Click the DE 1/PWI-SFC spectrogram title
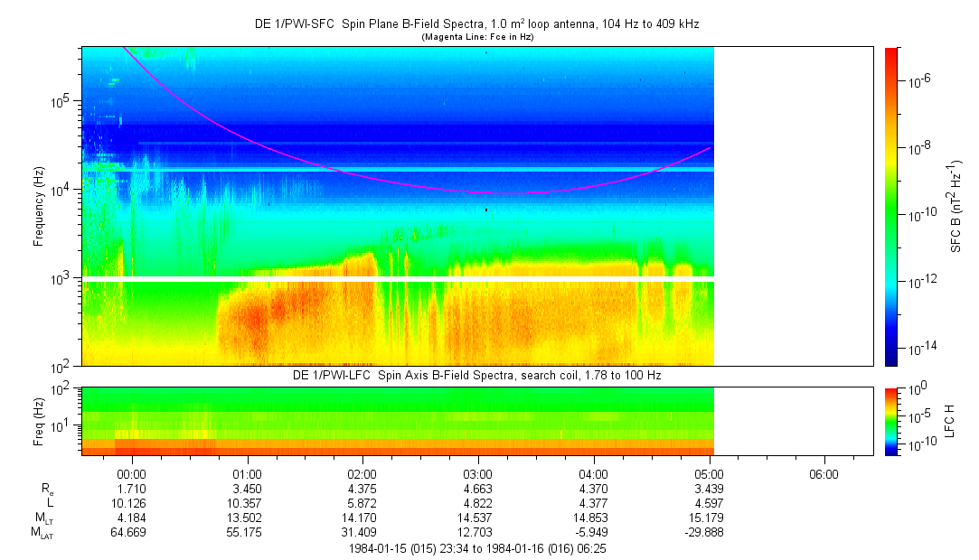The image size is (979, 560). [476, 24]
